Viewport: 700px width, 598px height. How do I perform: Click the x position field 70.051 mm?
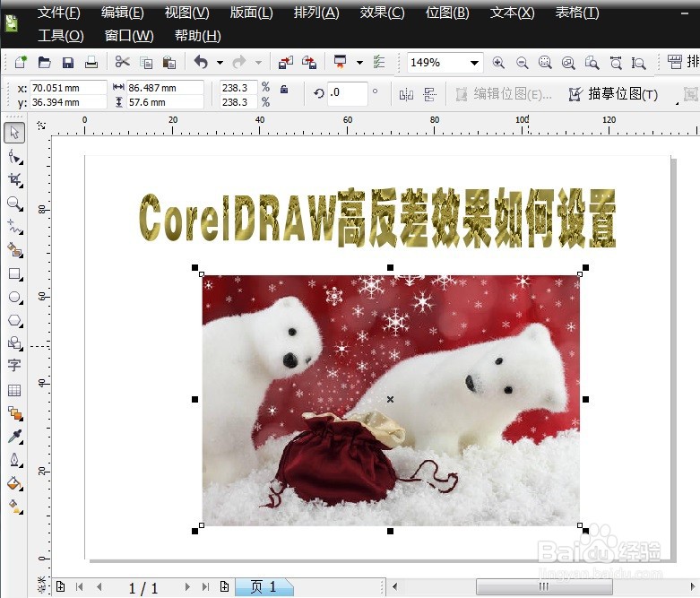click(68, 88)
